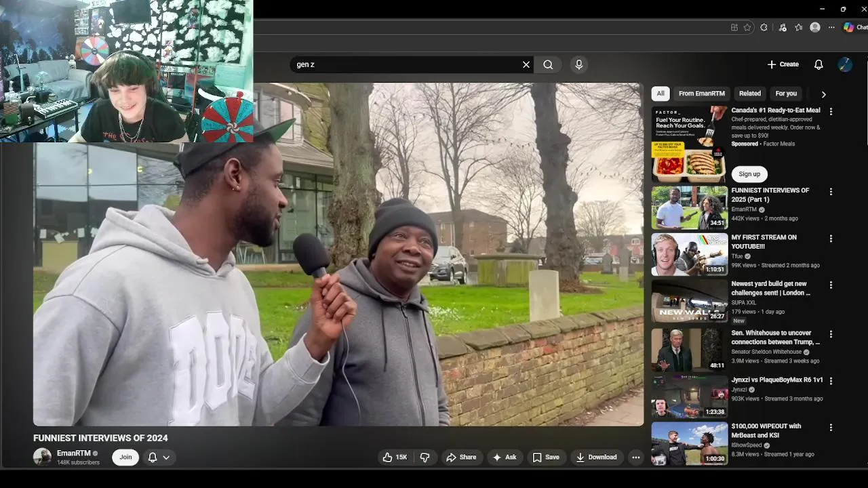The height and width of the screenshot is (488, 868).
Task: Like the video with thumbs up
Action: (395, 457)
